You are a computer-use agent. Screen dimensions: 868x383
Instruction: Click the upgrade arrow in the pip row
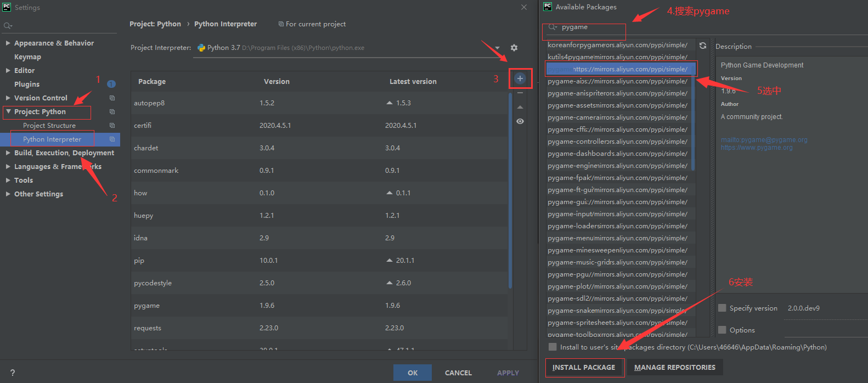390,261
